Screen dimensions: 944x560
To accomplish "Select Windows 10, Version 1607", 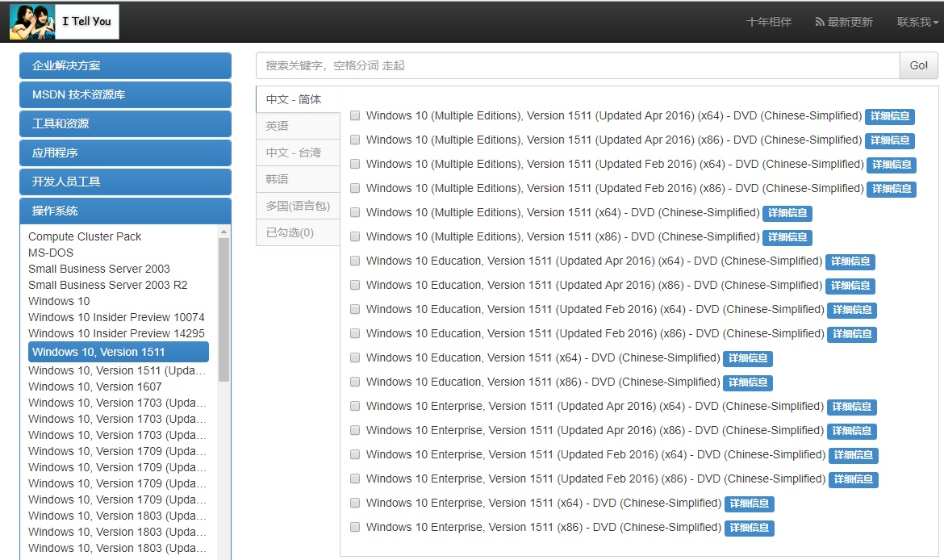I will 95,387.
